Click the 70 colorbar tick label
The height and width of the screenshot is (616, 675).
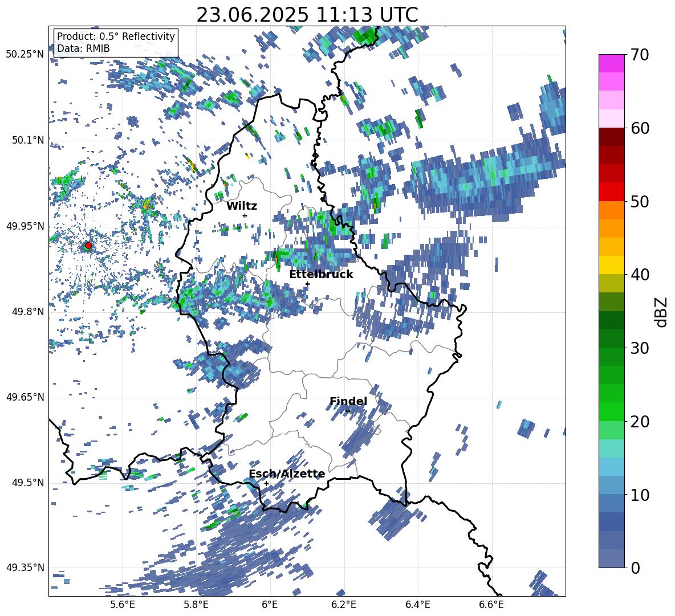(640, 55)
